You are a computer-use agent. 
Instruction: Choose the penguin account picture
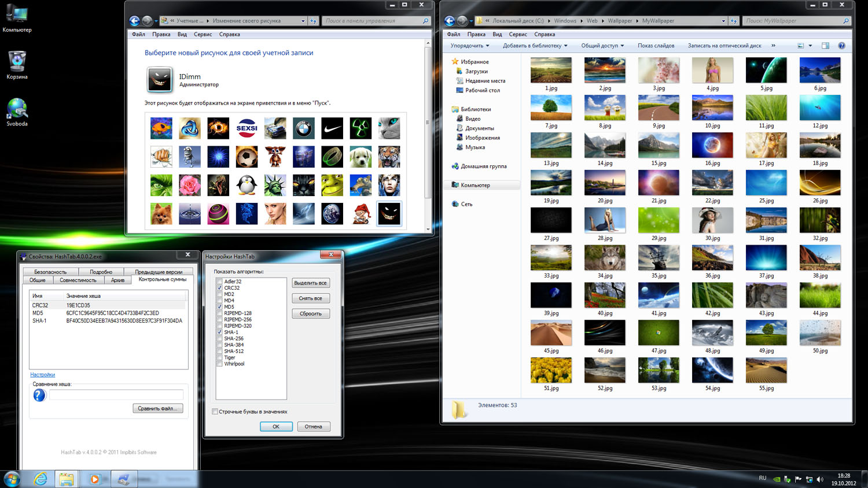pyautogui.click(x=247, y=185)
